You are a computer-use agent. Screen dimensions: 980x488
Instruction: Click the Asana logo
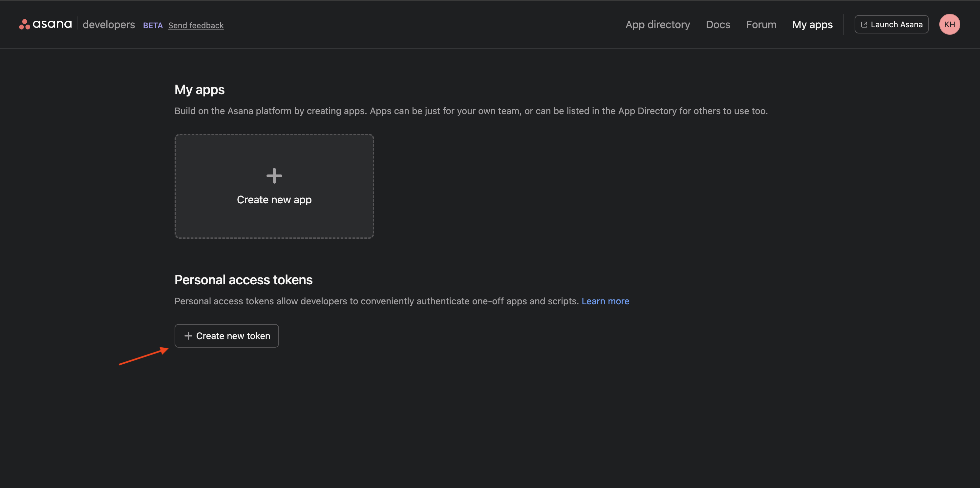(45, 24)
